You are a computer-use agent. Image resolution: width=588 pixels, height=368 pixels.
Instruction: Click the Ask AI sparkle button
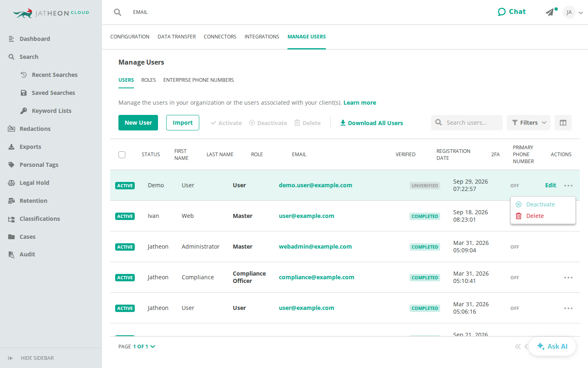[x=552, y=346]
